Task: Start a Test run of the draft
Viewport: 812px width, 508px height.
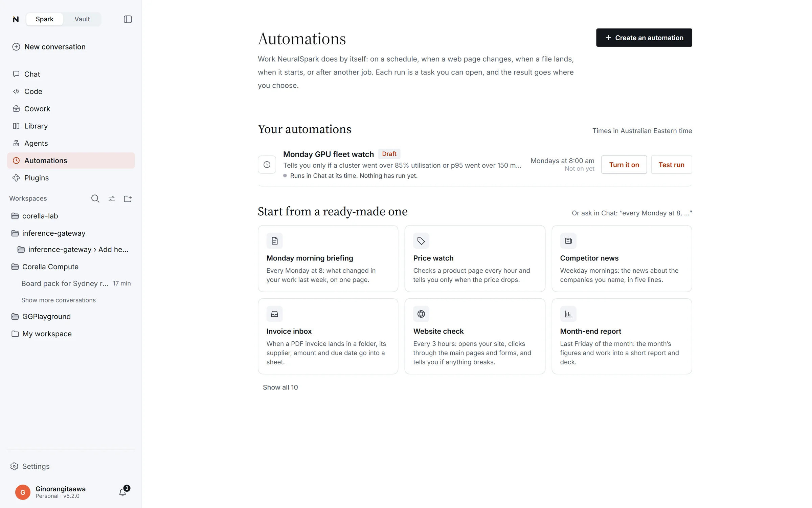Action: (x=671, y=165)
